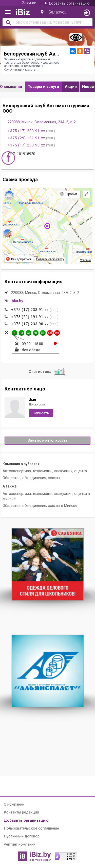The width and height of the screenshot is (95, 868).
Task: Open the Odnoklassniki orange icon
Action: [80, 51]
